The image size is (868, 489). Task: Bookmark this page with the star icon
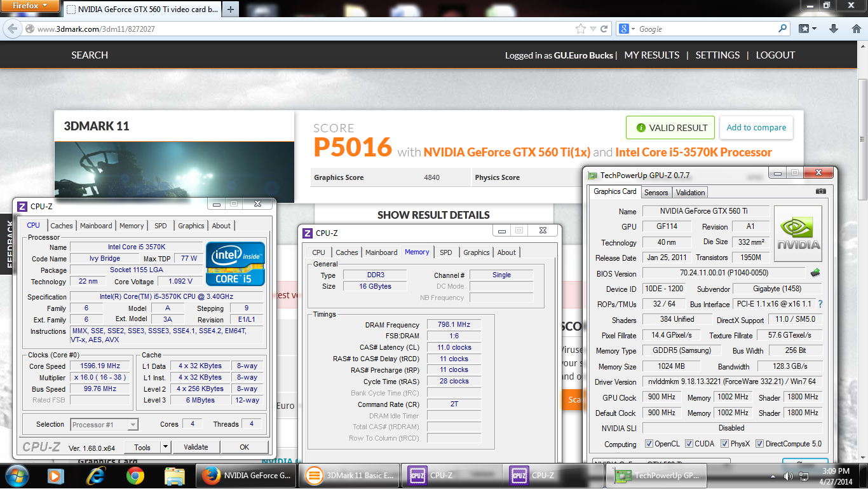pyautogui.click(x=580, y=29)
